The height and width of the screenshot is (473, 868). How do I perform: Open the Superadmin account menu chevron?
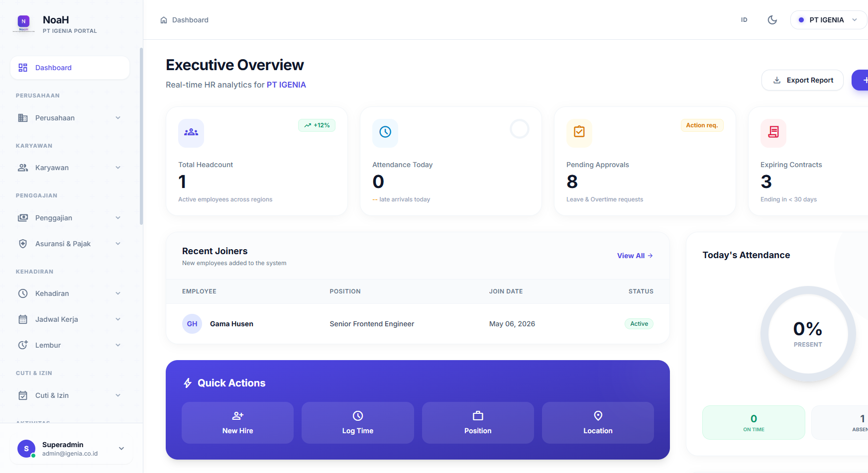pyautogui.click(x=121, y=449)
